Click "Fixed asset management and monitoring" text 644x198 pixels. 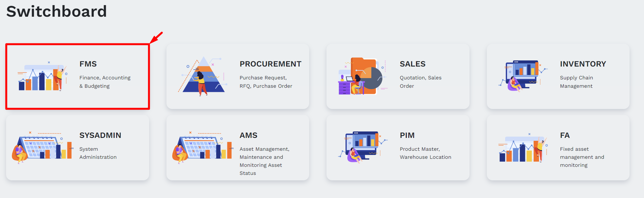[582, 157]
